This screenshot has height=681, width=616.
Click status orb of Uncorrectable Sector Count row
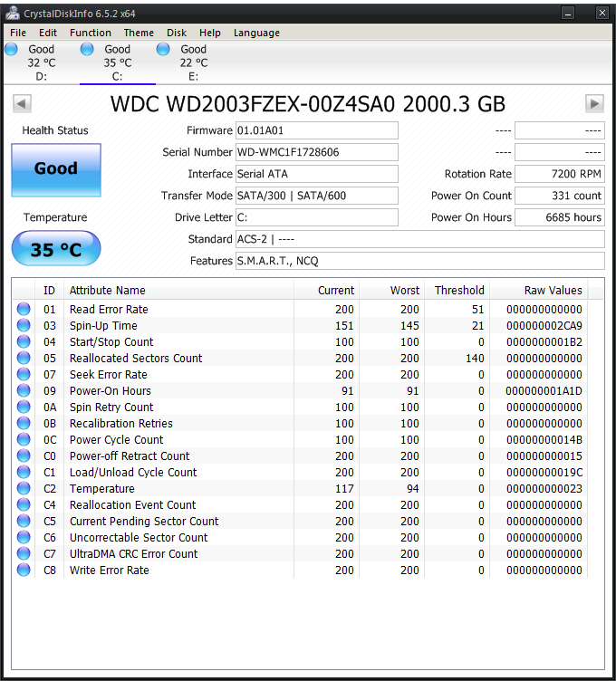[24, 537]
